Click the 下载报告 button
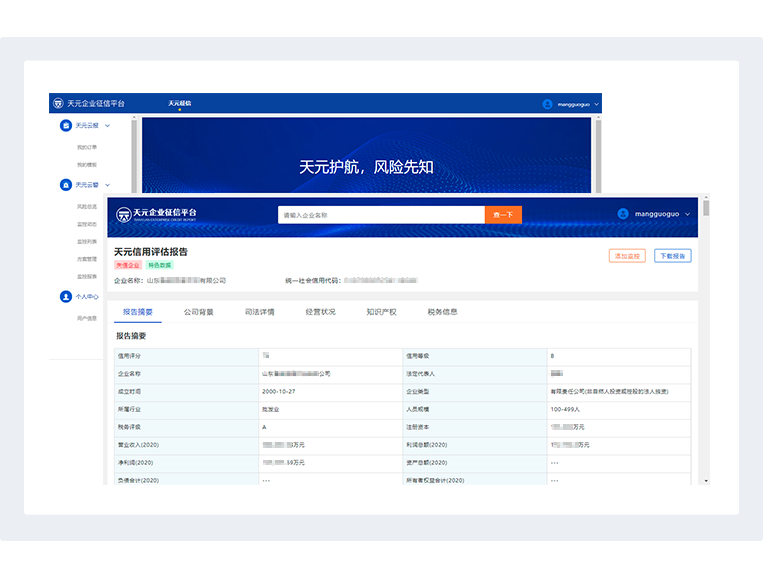 click(673, 256)
